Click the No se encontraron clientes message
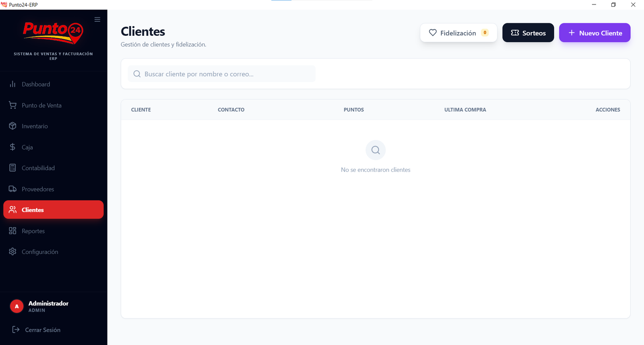The image size is (644, 345). [376, 170]
